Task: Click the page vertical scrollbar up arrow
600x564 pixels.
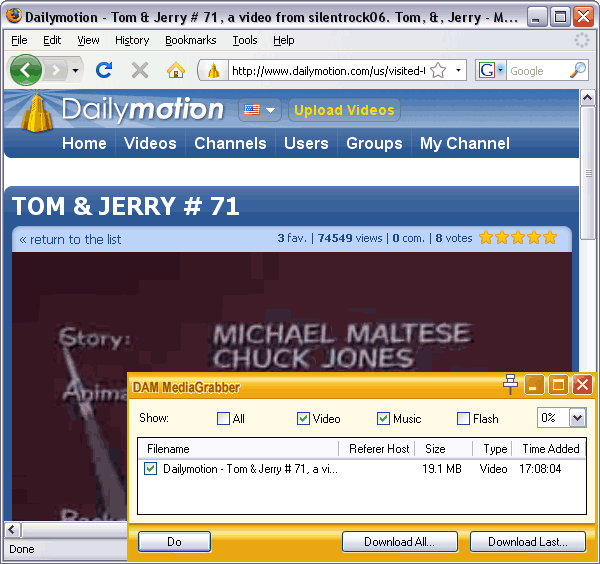Action: pos(587,98)
